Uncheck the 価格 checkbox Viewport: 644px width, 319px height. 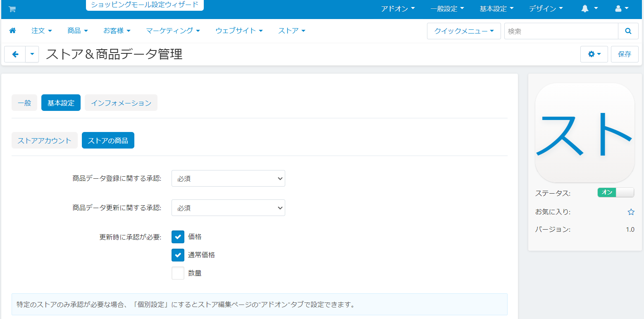pyautogui.click(x=178, y=237)
